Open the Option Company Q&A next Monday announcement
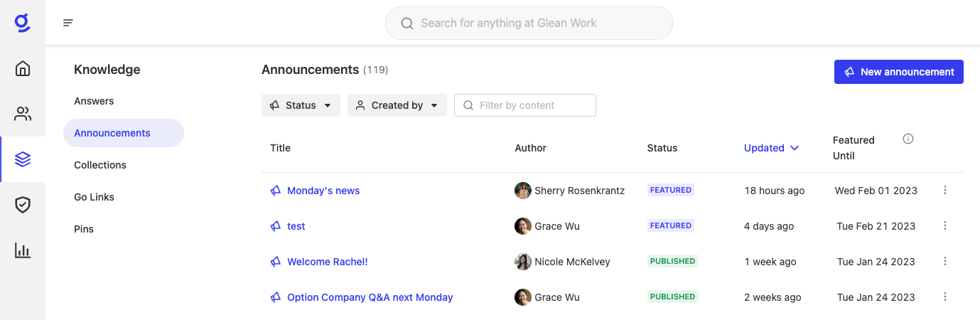Image resolution: width=980 pixels, height=320 pixels. pyautogui.click(x=370, y=297)
